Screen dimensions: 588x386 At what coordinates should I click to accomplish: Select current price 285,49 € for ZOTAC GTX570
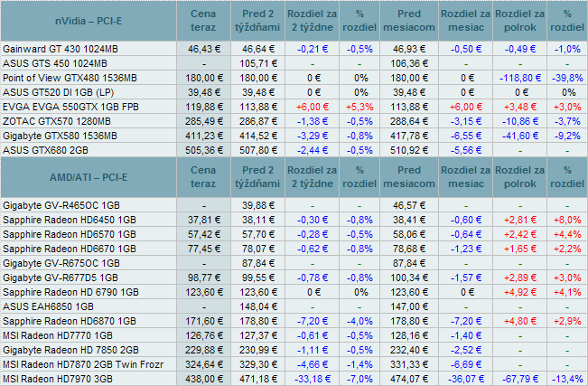pyautogui.click(x=204, y=121)
